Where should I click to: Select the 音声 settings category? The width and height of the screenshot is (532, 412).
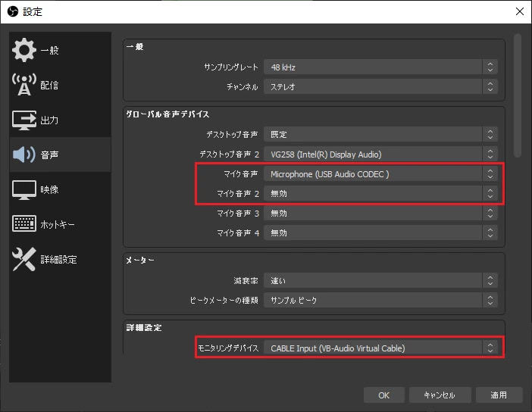(60, 154)
